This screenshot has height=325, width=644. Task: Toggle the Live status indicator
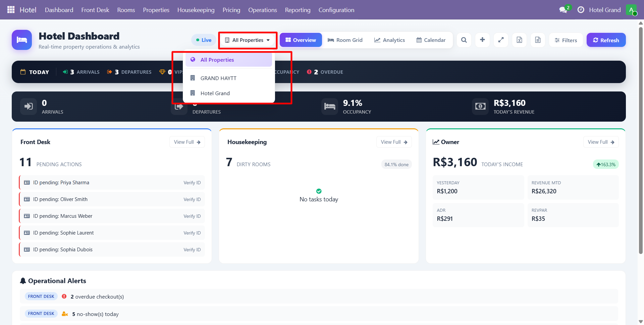coord(204,40)
